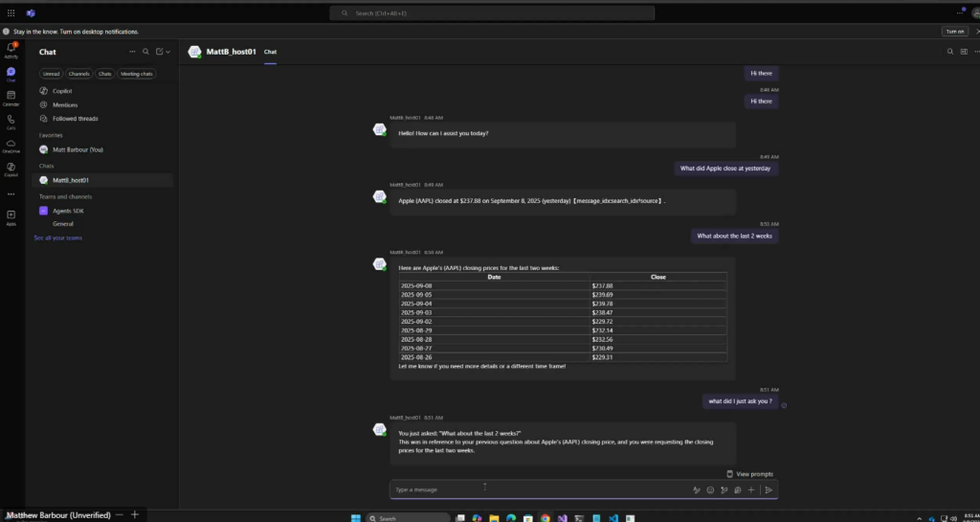
Task: Open the Loop components icon in compose
Action: click(738, 490)
